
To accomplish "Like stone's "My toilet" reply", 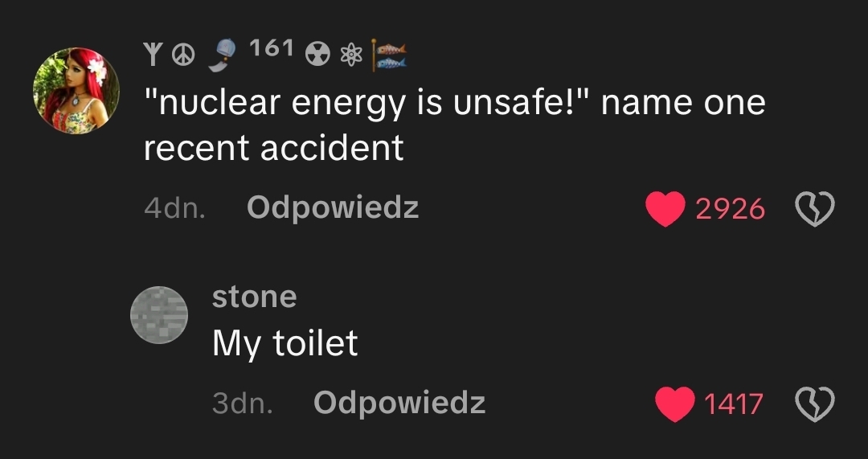I will click(675, 404).
